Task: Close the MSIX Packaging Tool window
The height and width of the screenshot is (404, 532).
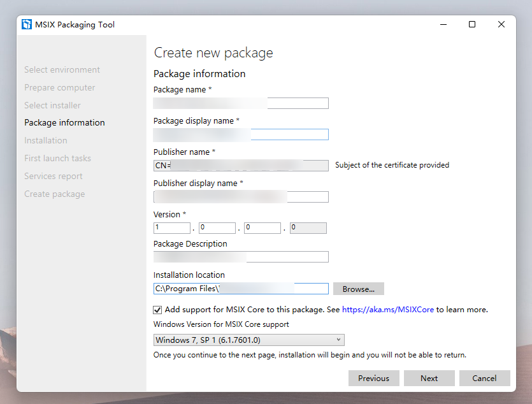Action: tap(501, 24)
